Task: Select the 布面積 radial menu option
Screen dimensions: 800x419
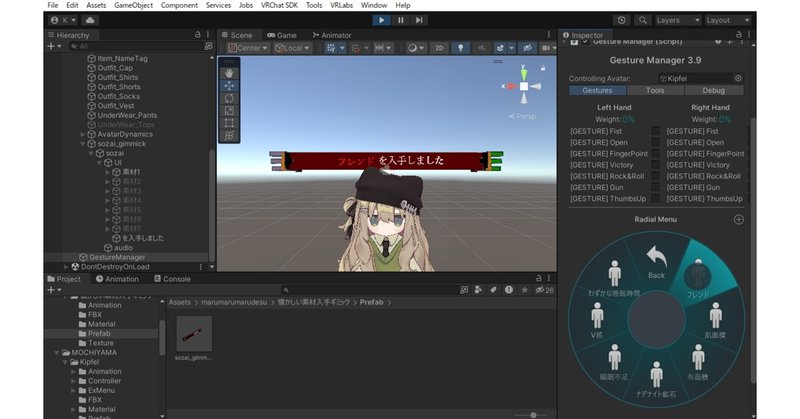Action: 698,362
